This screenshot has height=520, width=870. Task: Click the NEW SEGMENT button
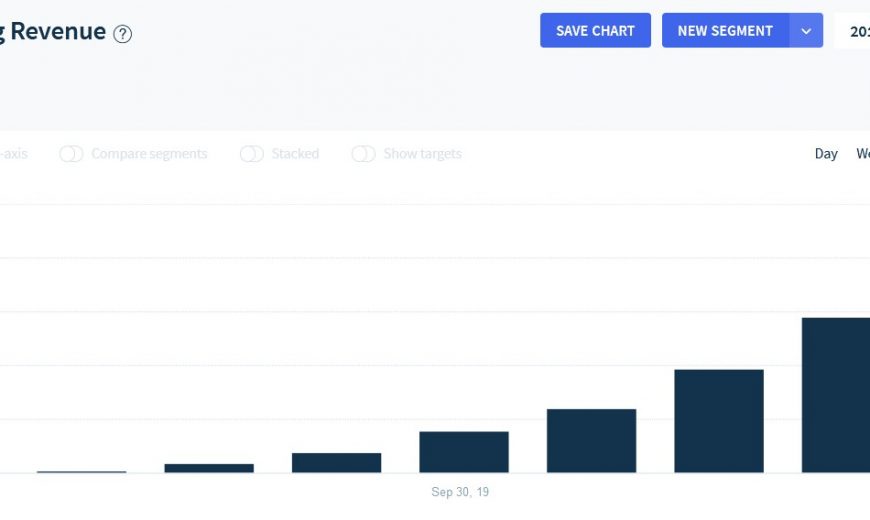coord(725,31)
